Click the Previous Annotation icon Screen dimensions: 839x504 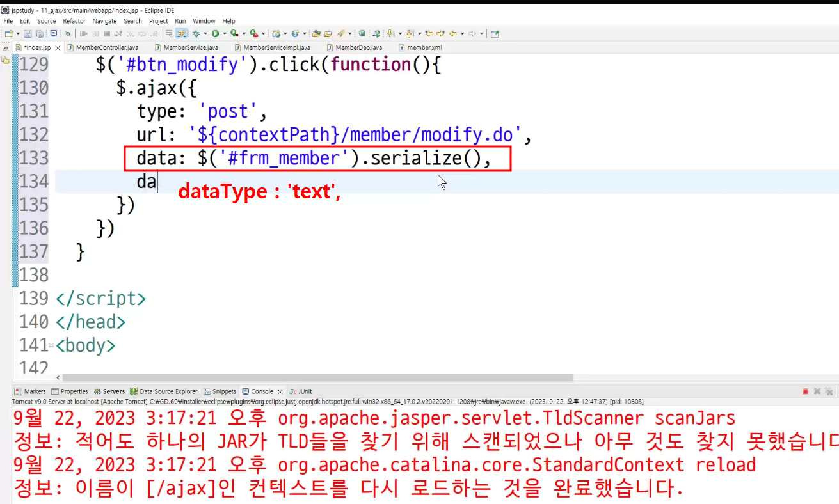coord(410,33)
